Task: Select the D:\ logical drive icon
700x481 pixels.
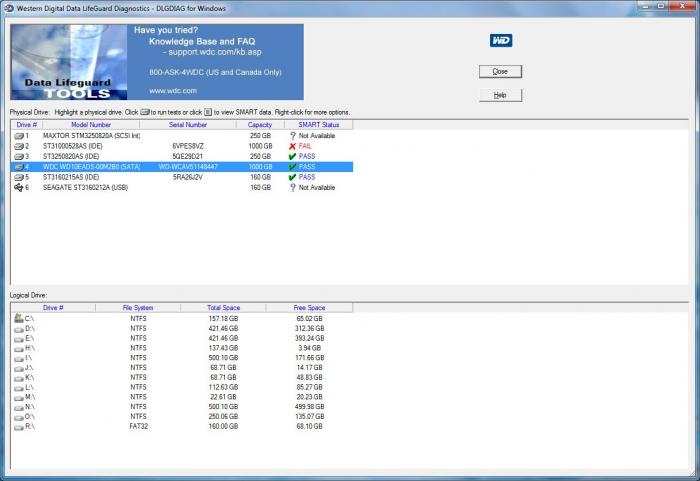Action: click(x=19, y=330)
